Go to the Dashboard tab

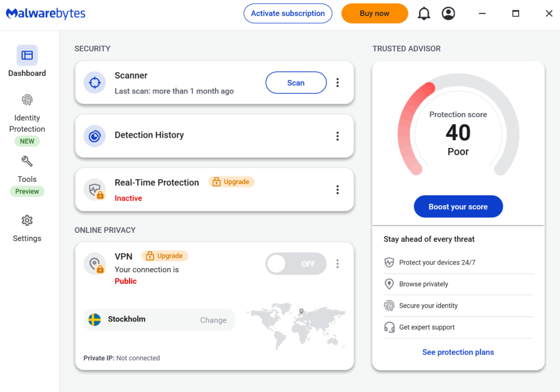(x=27, y=61)
